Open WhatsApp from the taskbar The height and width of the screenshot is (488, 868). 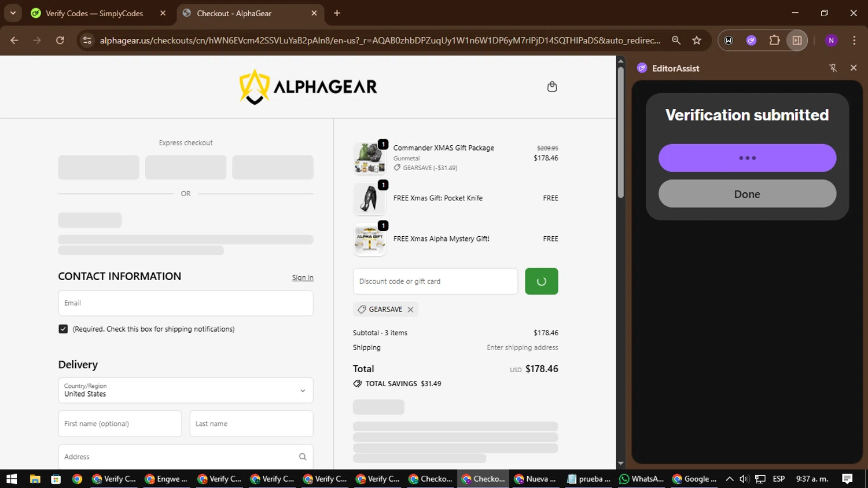(641, 479)
